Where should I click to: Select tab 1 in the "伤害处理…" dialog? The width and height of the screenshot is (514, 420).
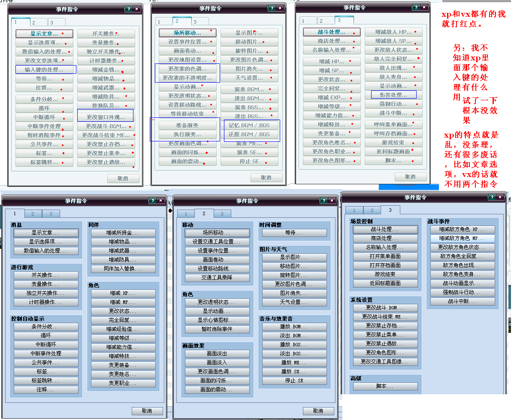(x=303, y=21)
